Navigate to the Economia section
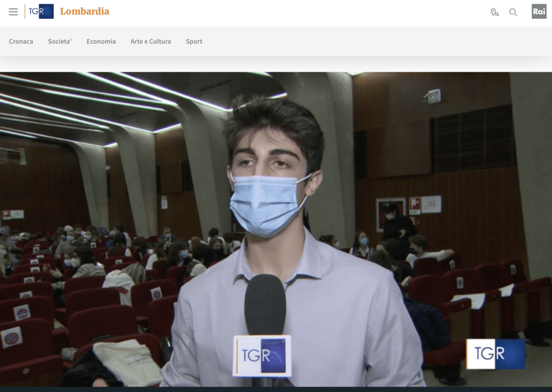552x392 pixels. (101, 42)
